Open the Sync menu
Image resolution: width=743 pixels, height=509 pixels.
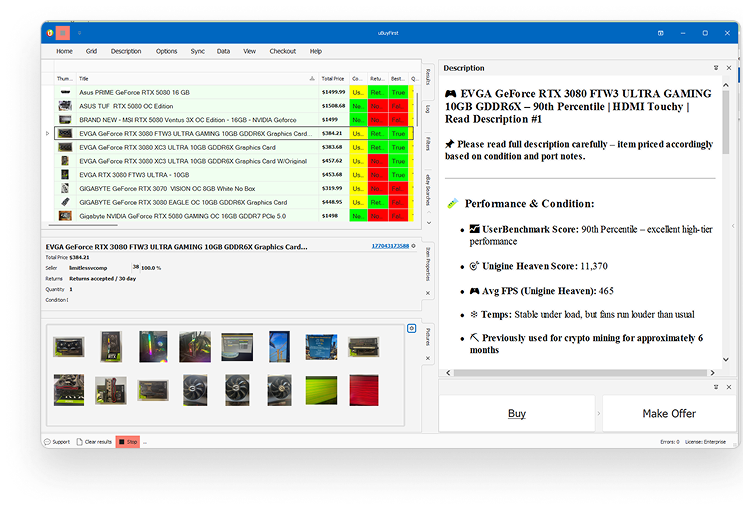[198, 51]
